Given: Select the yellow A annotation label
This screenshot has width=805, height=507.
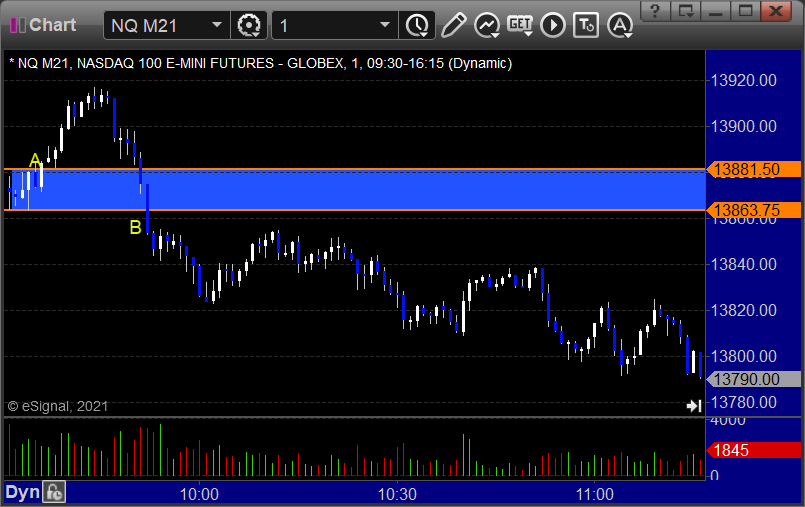Looking at the screenshot, I should pyautogui.click(x=34, y=161).
